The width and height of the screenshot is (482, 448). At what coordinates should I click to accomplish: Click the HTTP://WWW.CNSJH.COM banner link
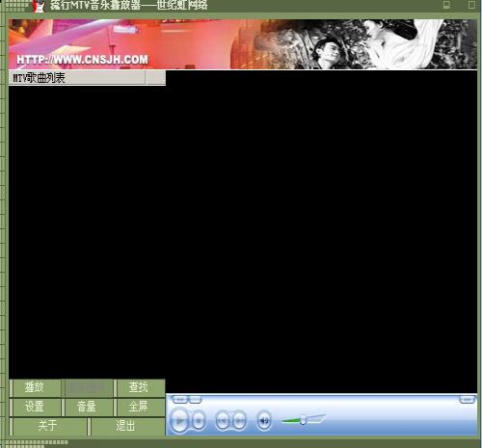pyautogui.click(x=82, y=60)
